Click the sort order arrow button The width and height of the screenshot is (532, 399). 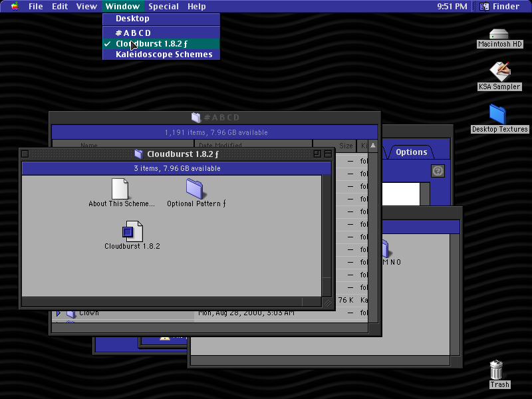(x=373, y=146)
